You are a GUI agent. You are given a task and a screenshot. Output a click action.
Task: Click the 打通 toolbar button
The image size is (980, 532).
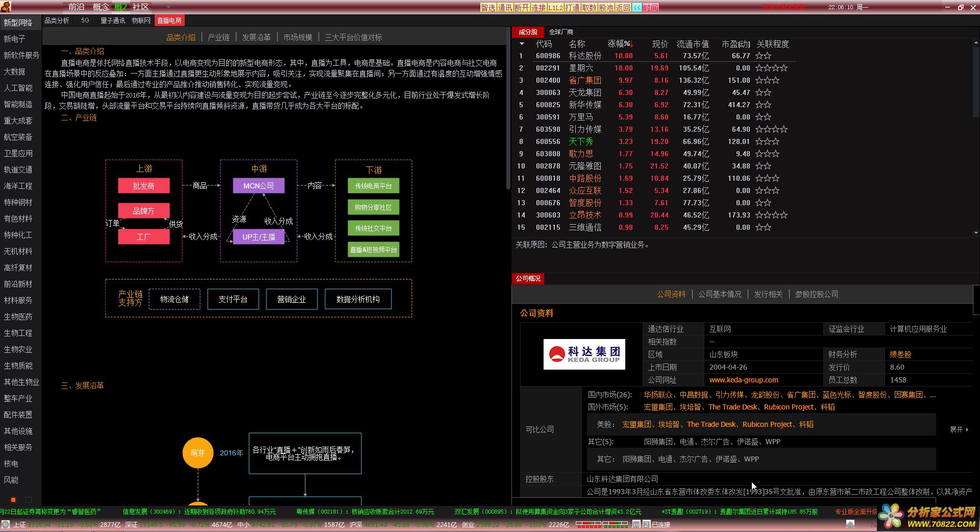point(572,8)
